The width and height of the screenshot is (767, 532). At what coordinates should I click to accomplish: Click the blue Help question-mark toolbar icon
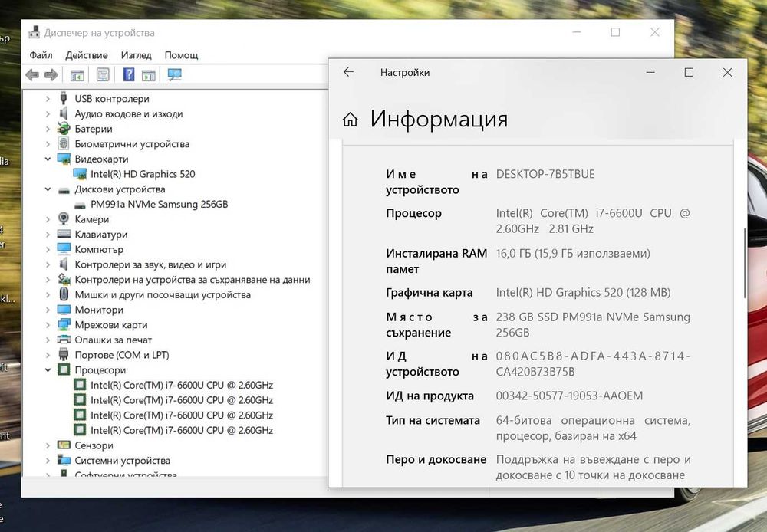tap(129, 74)
